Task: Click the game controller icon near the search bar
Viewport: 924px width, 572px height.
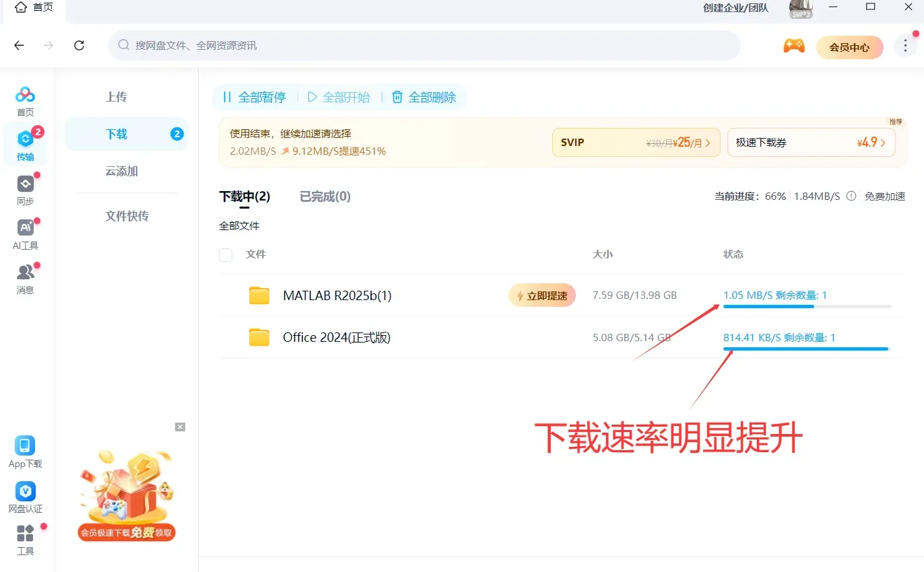Action: 794,46
